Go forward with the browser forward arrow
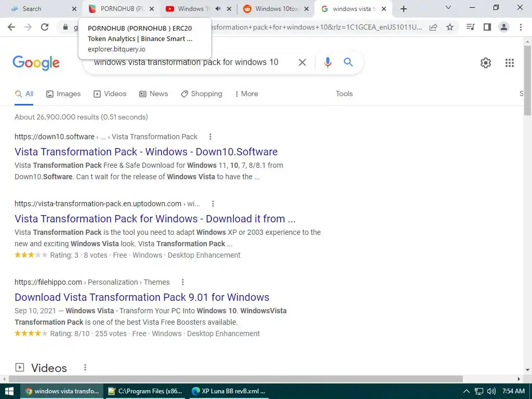The width and height of the screenshot is (532, 399). click(x=28, y=27)
